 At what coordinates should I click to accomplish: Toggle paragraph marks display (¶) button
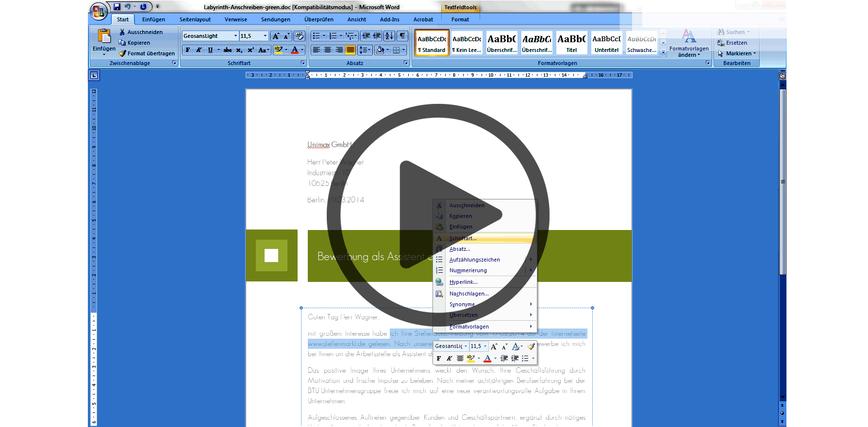coord(402,36)
